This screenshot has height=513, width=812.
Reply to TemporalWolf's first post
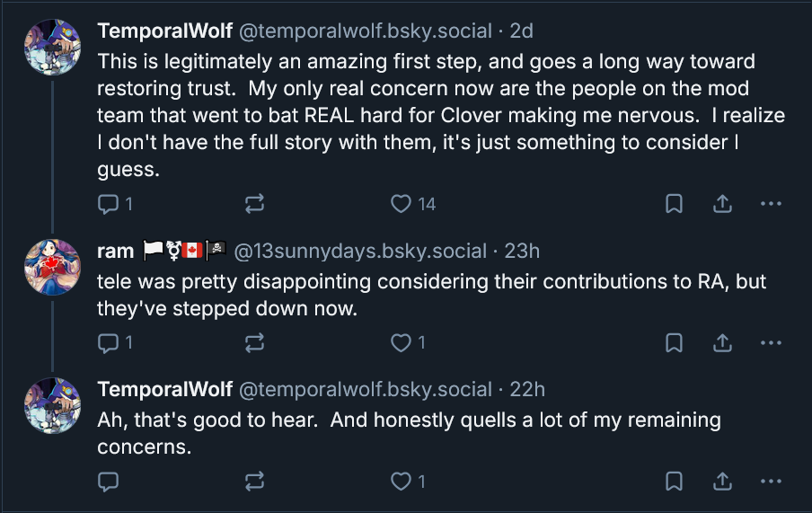[x=108, y=204]
